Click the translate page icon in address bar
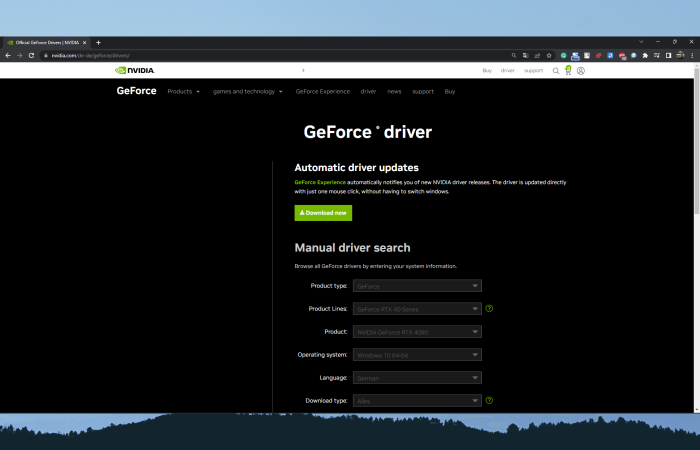The width and height of the screenshot is (700, 450). click(525, 55)
